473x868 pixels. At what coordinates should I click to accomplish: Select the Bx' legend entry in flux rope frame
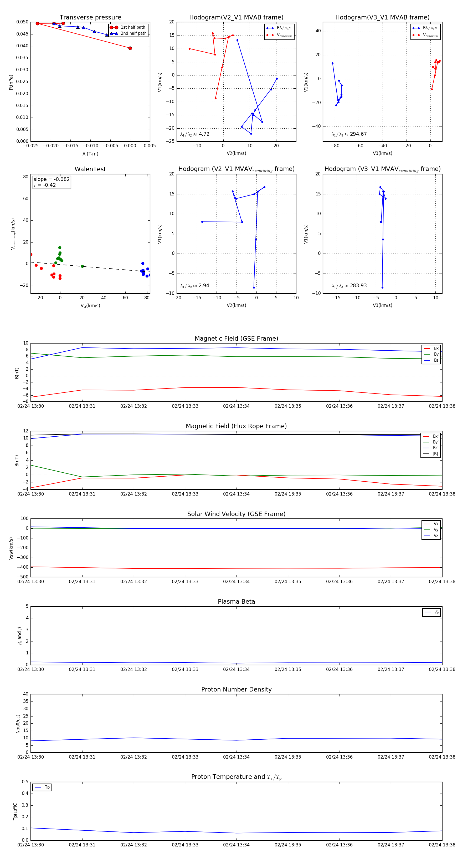[431, 436]
